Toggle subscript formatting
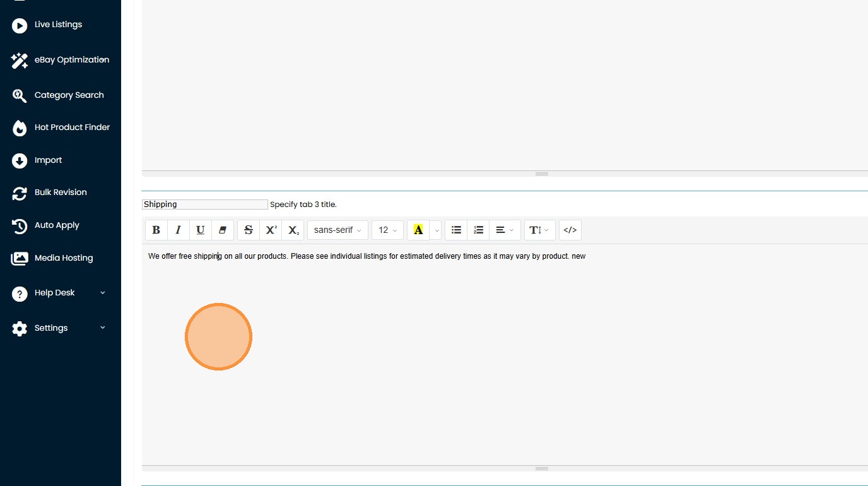868x486 pixels. coord(293,230)
